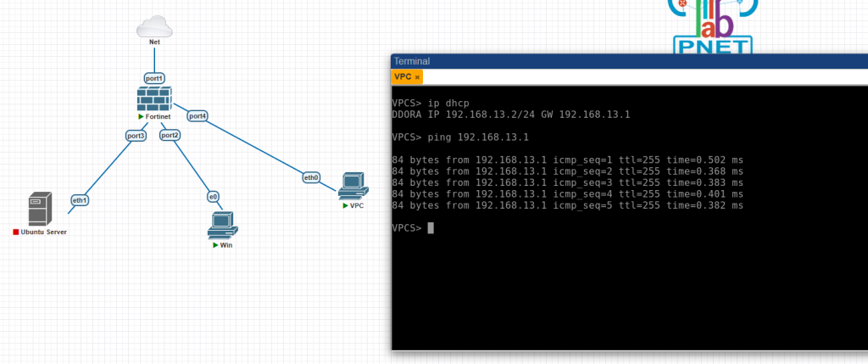
Task: Close the VPC terminal tab
Action: (417, 77)
